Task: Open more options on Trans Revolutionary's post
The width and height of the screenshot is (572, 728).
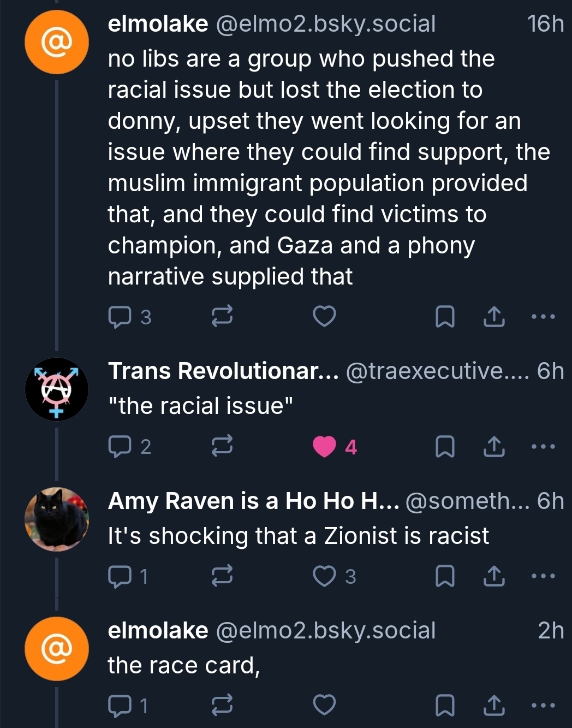Action: coord(544,447)
